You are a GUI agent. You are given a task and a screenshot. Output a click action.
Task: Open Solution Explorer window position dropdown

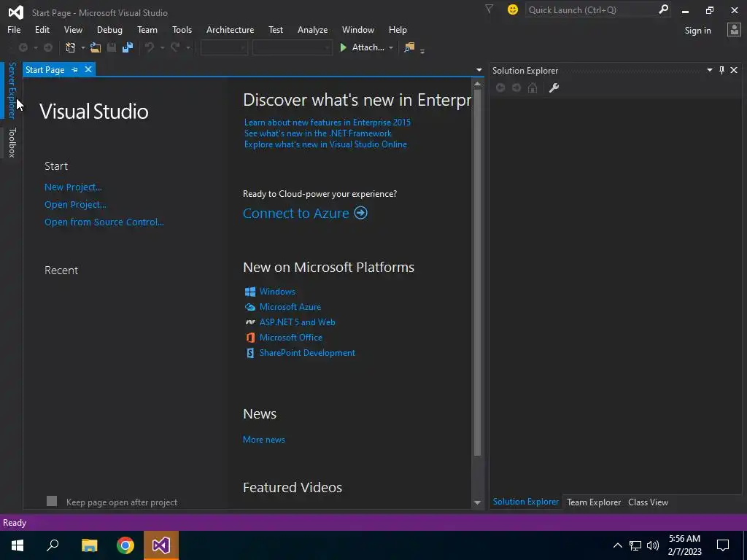709,70
